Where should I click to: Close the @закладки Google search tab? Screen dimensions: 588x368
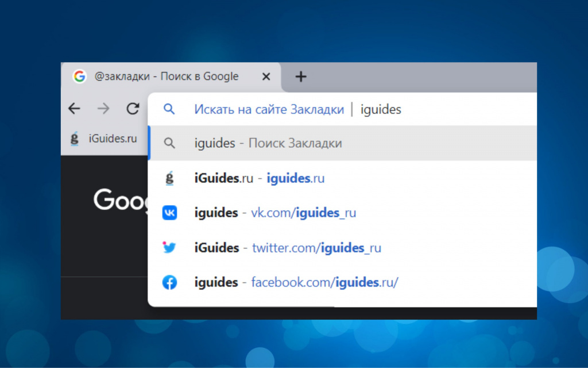point(266,76)
